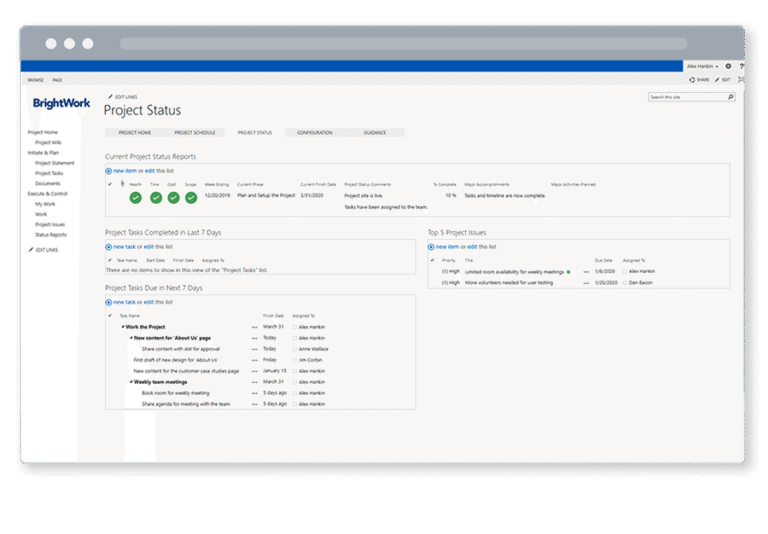Open Status Reports in the sidebar
This screenshot has width=768, height=534.
[x=51, y=235]
